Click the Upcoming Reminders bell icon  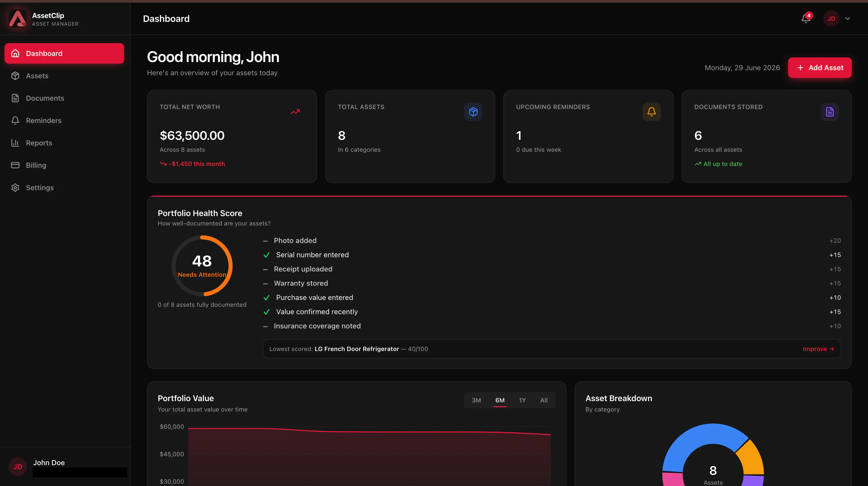(651, 112)
